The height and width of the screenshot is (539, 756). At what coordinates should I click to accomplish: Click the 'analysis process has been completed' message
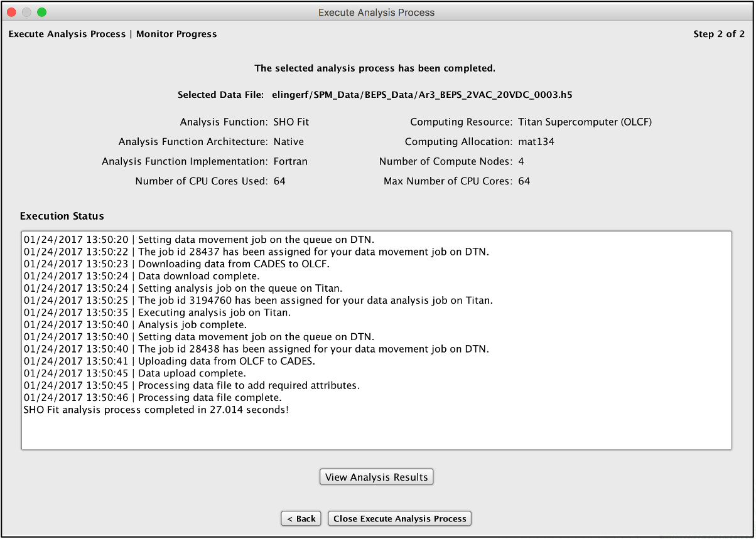[x=375, y=68]
